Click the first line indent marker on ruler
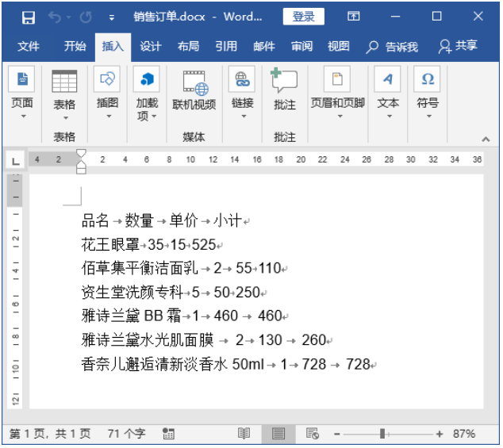The image size is (503, 448). [81, 153]
